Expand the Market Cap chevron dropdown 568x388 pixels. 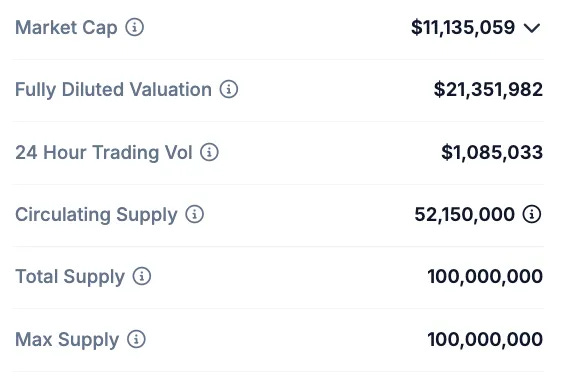click(x=532, y=28)
